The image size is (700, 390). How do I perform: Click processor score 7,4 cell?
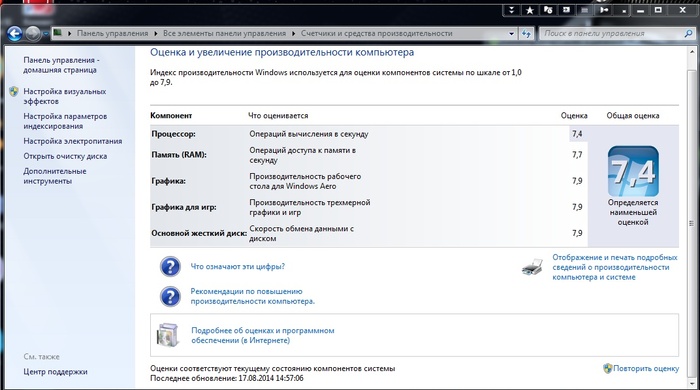pos(577,134)
